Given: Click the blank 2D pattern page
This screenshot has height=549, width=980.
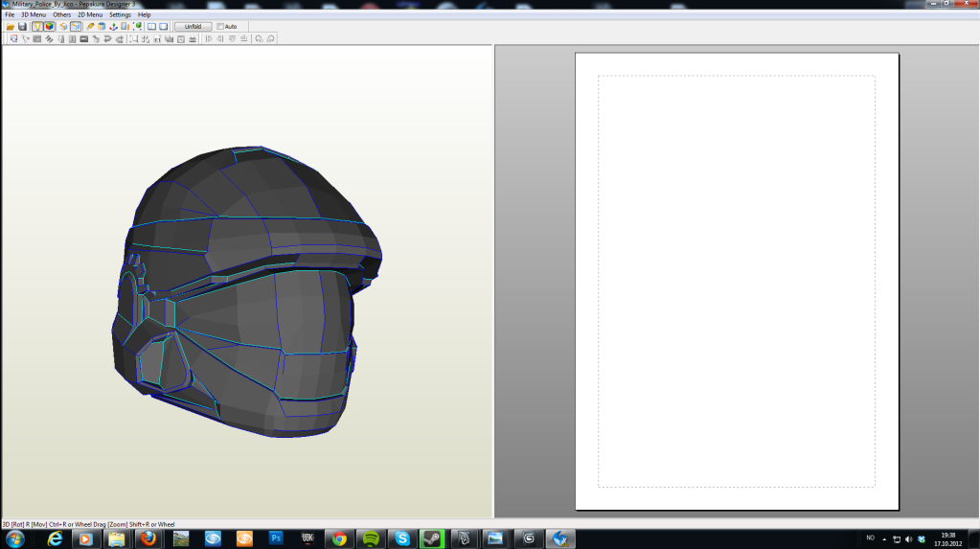Looking at the screenshot, I should point(737,282).
